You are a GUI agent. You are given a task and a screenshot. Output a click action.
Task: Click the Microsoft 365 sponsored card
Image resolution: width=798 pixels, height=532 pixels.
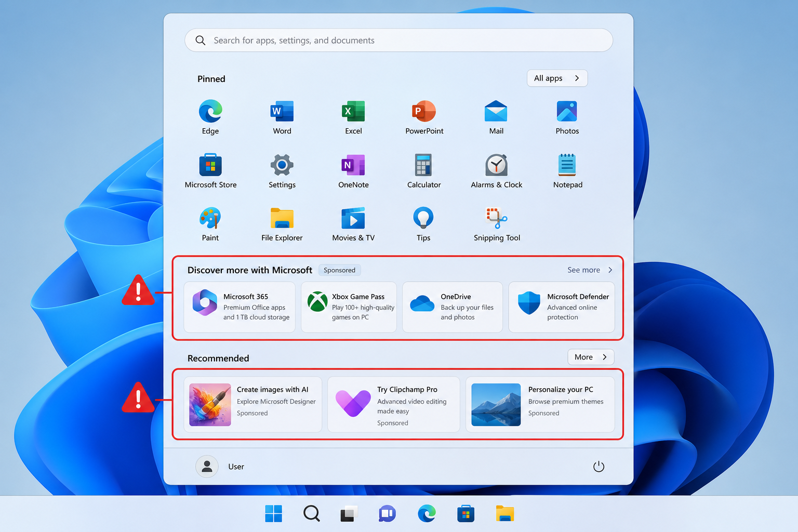[x=240, y=307]
